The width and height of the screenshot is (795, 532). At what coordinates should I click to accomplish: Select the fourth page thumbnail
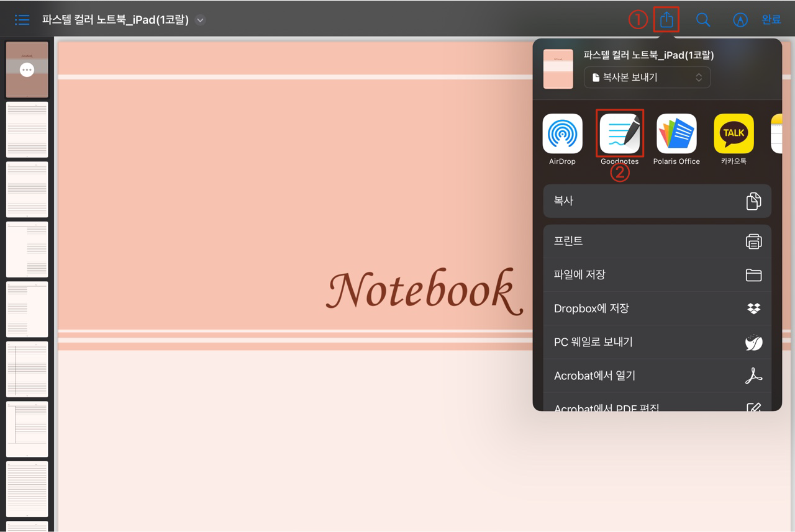click(27, 249)
